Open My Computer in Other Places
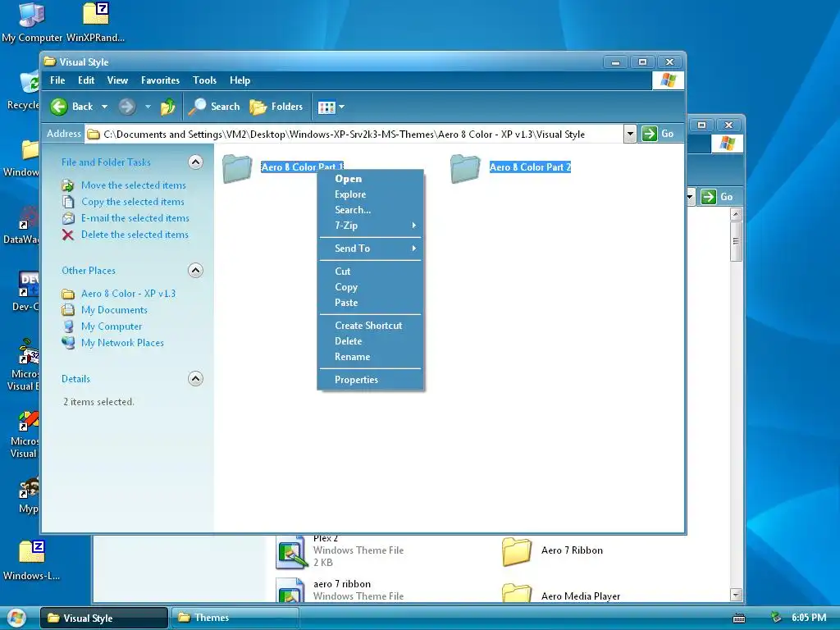Screen dimensions: 840x630 click(112, 326)
